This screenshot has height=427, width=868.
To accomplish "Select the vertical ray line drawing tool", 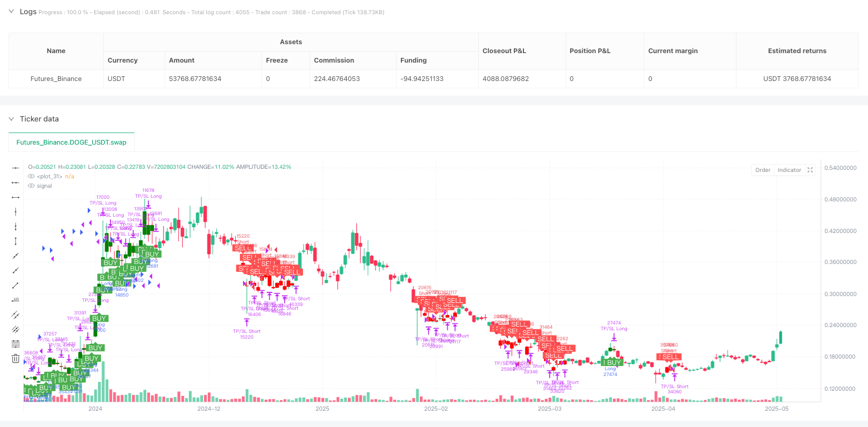I will click(x=15, y=227).
